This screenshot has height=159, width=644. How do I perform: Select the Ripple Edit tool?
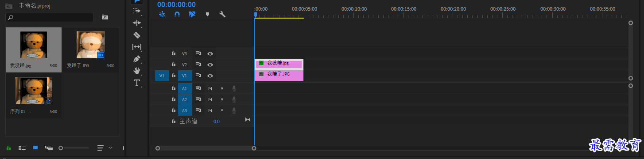coord(137,23)
